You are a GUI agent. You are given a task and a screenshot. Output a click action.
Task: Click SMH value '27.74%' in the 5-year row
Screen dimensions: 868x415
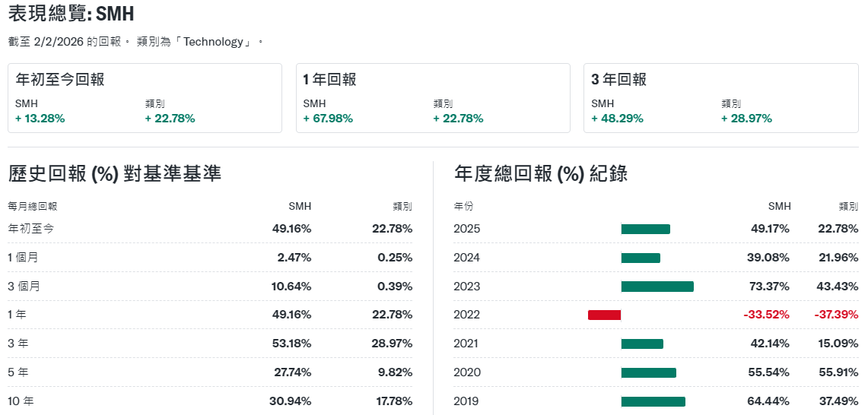pos(293,372)
